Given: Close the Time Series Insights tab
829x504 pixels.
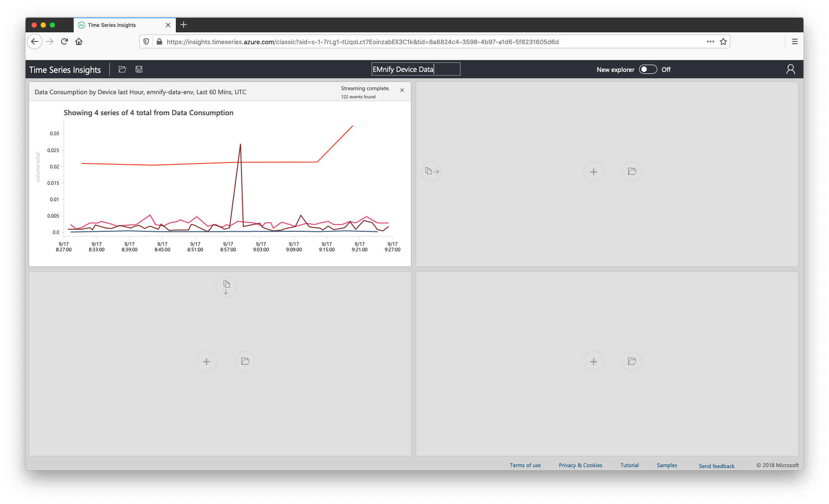Looking at the screenshot, I should [x=168, y=25].
